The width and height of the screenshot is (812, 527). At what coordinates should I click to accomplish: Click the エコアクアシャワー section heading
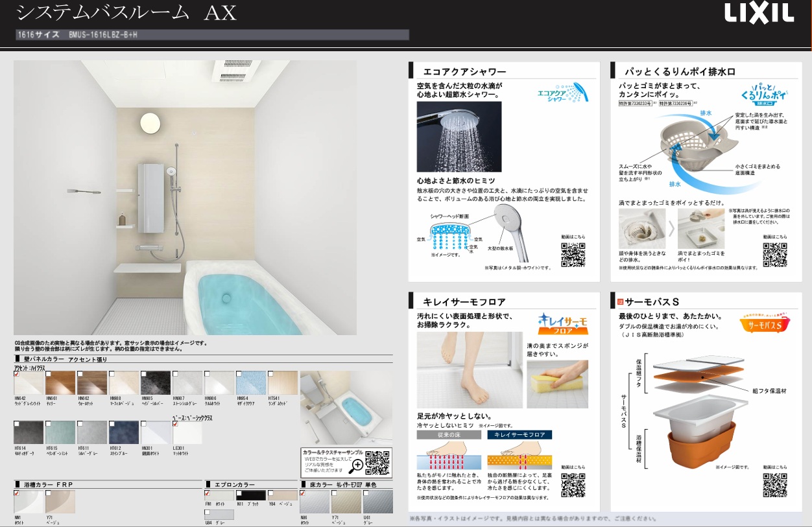point(464,71)
